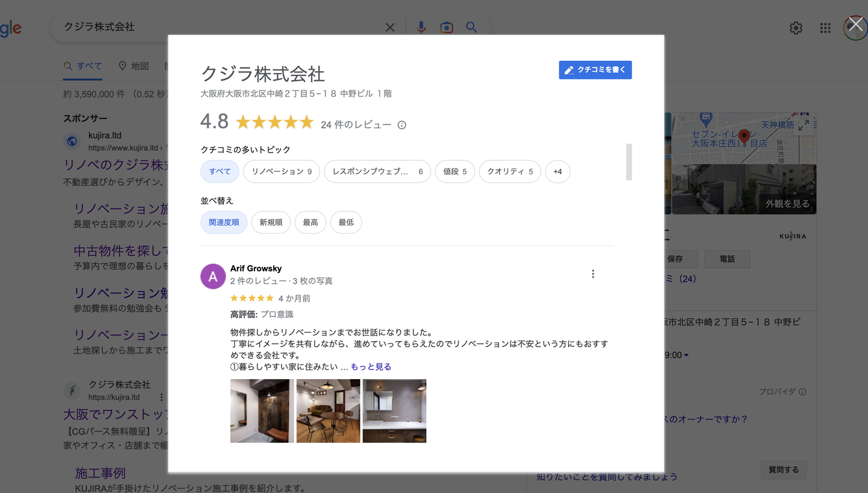Expand the opening hours dropdown arrow

click(687, 356)
